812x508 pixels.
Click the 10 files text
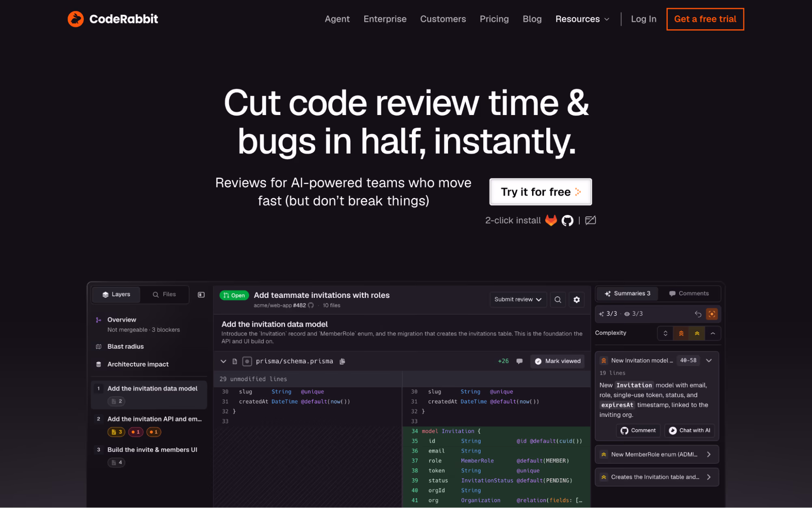(x=331, y=305)
